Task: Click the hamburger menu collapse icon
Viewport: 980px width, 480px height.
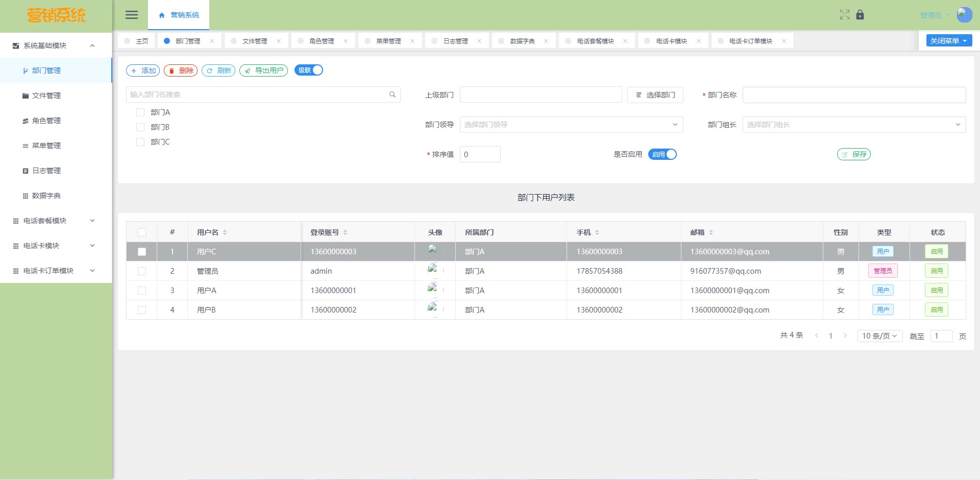Action: click(x=132, y=15)
